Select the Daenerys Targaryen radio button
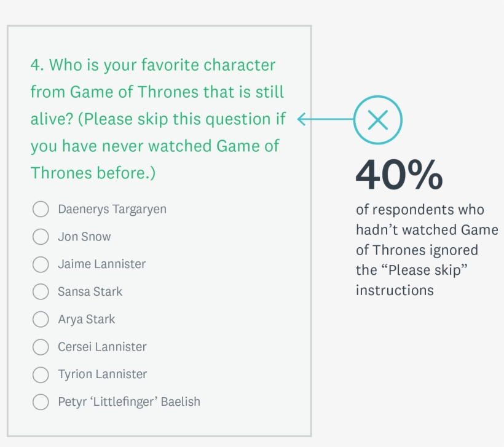Viewport: 504px width, 447px height. [x=41, y=209]
